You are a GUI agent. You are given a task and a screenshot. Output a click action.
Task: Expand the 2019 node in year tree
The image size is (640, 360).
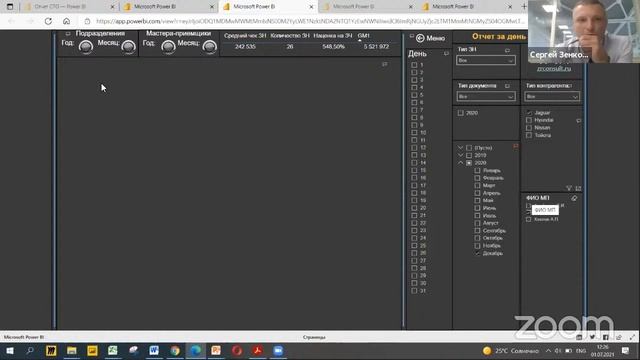tap(460, 156)
